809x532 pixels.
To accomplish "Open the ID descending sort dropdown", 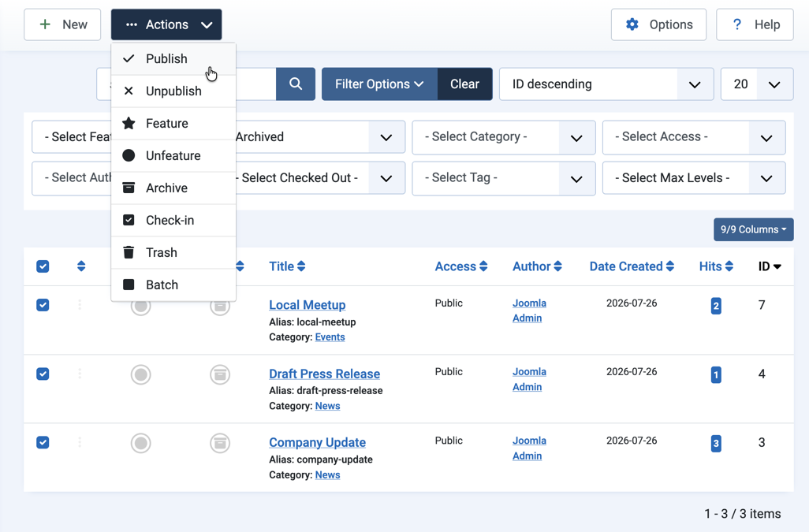I will click(606, 84).
